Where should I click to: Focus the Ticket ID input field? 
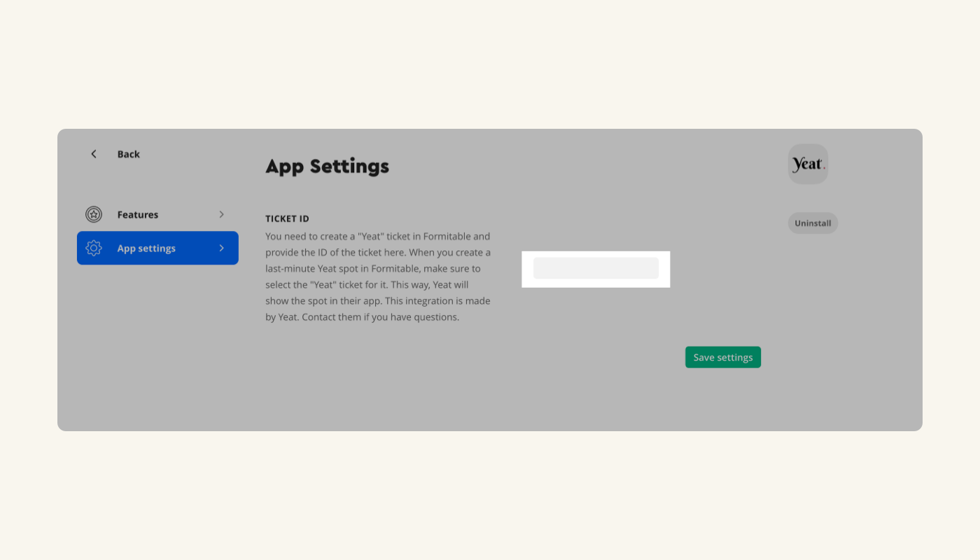coord(596,269)
